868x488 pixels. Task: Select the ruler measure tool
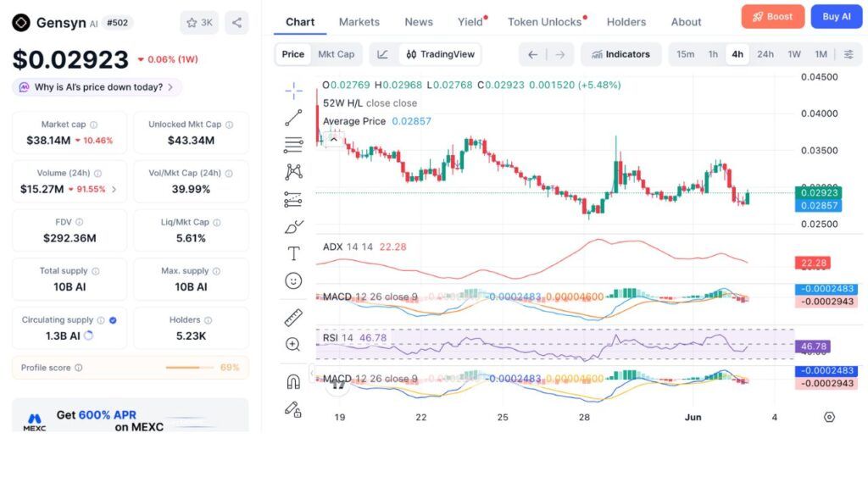(x=293, y=317)
